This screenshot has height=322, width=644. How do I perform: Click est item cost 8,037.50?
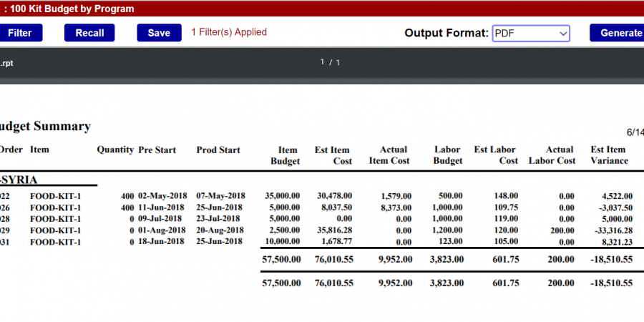[337, 208]
